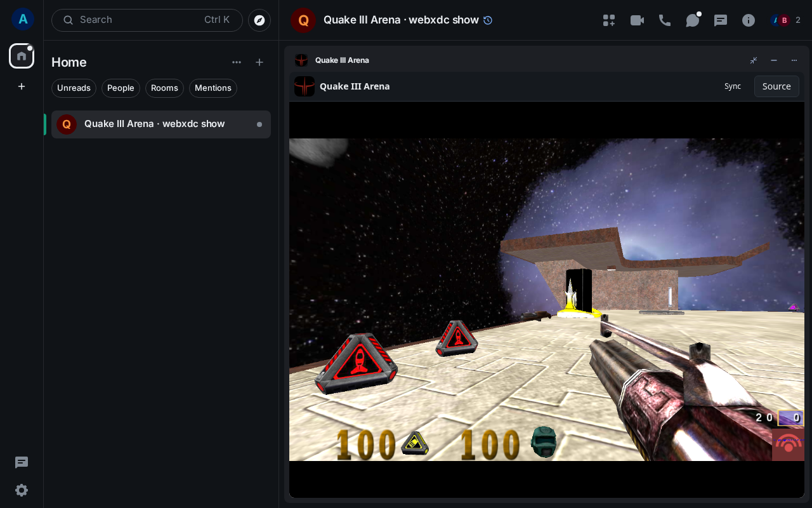Open room info panel
The height and width of the screenshot is (508, 812).
pyautogui.click(x=749, y=20)
